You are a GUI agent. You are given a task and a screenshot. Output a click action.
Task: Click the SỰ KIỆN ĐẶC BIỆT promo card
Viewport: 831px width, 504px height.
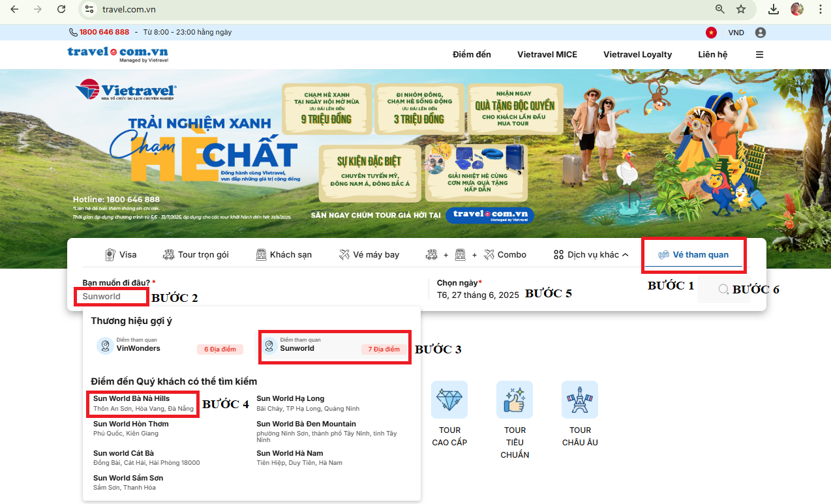click(370, 173)
